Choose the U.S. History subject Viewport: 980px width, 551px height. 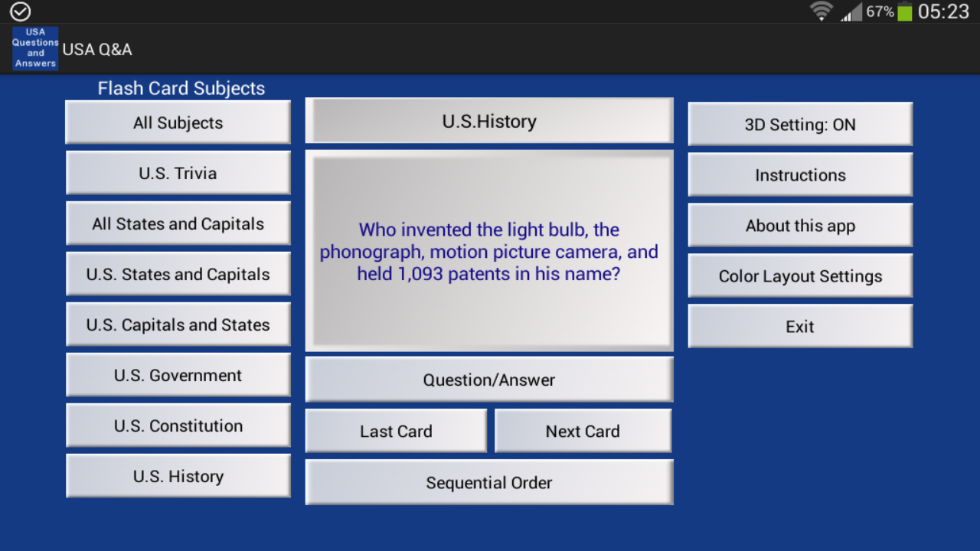(x=178, y=476)
